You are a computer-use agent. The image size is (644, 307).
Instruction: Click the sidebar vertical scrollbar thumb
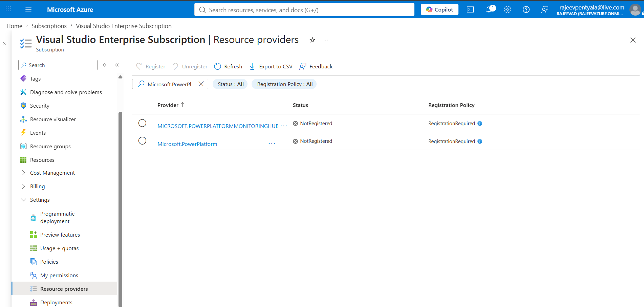click(120, 209)
